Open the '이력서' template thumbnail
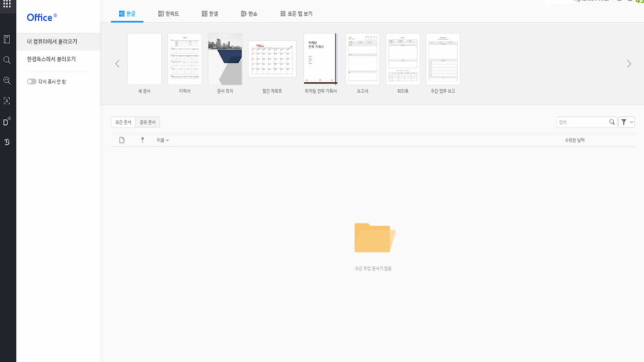Screen dimensions: 644x362 [185, 59]
